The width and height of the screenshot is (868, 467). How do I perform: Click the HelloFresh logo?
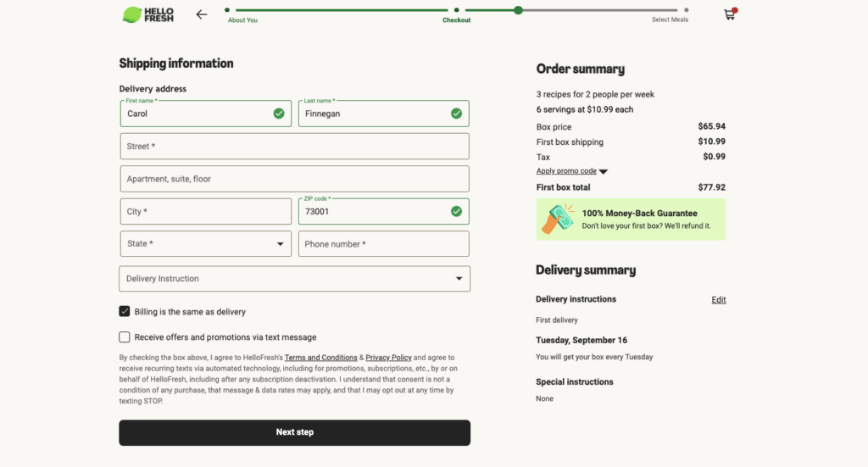(148, 14)
